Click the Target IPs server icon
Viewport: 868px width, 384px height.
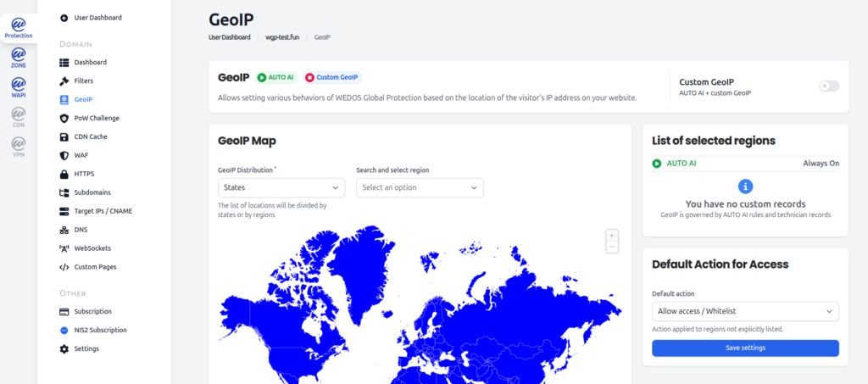[x=64, y=211]
